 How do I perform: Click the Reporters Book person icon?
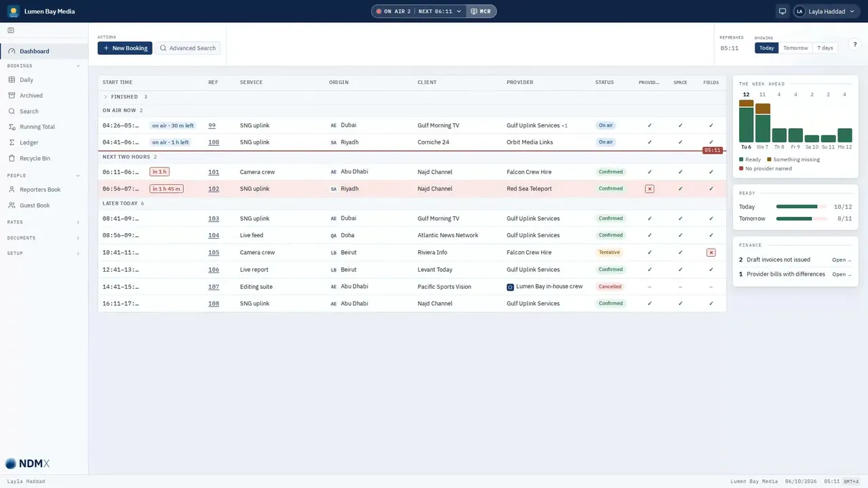pos(12,190)
